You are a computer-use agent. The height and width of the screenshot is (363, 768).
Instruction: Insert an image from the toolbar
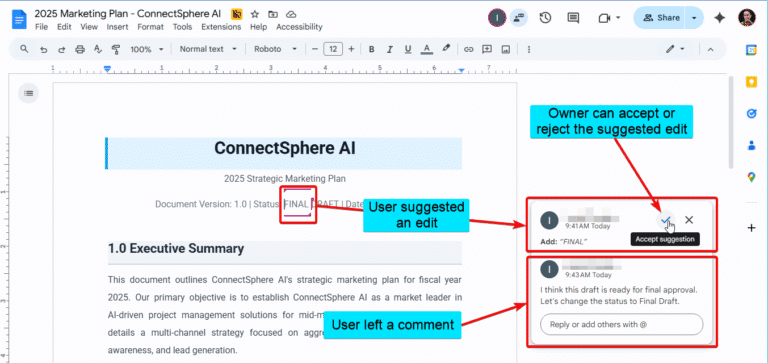click(506, 49)
